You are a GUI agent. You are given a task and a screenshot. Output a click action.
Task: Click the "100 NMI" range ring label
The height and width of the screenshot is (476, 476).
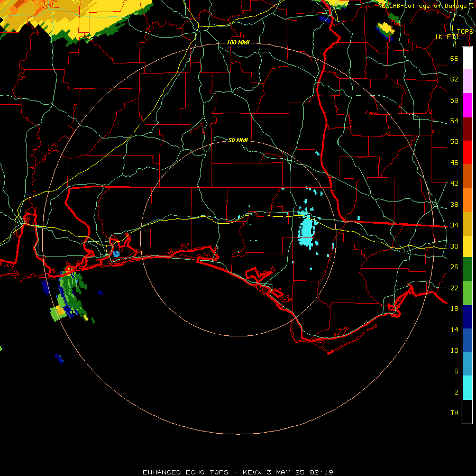click(x=238, y=42)
